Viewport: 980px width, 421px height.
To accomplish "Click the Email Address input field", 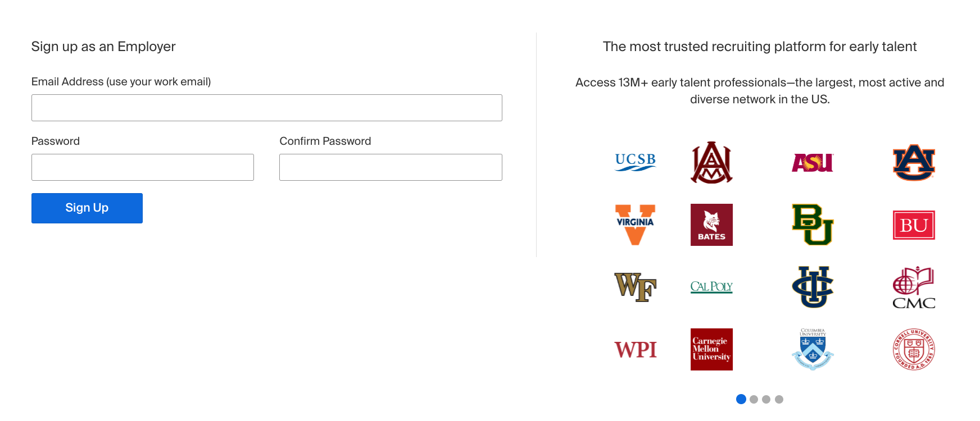I will point(266,107).
